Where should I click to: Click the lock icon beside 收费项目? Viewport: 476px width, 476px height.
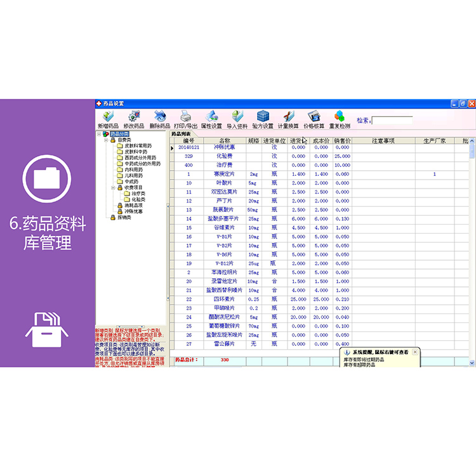(120, 188)
